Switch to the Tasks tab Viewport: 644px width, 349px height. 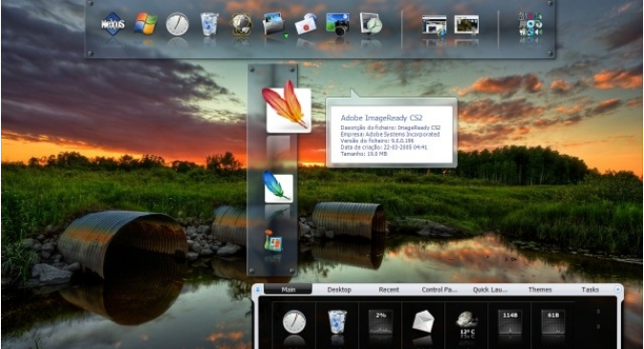[x=590, y=290]
